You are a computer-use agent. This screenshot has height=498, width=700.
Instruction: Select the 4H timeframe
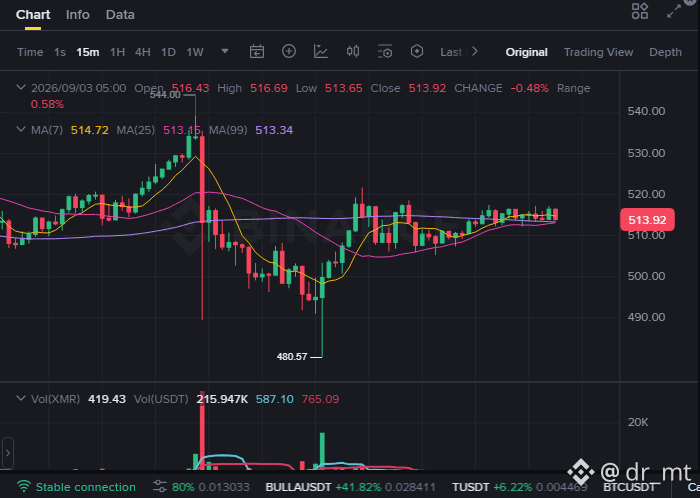click(142, 52)
